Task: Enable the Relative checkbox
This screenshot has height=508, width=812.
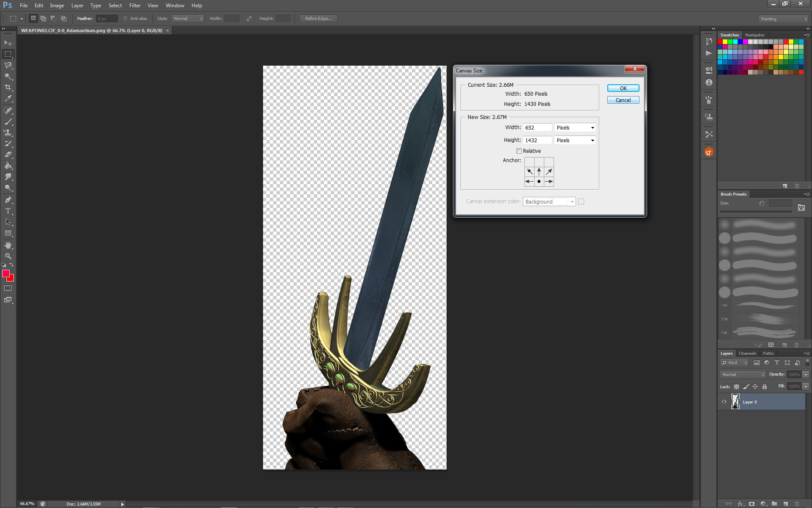Action: coord(519,151)
